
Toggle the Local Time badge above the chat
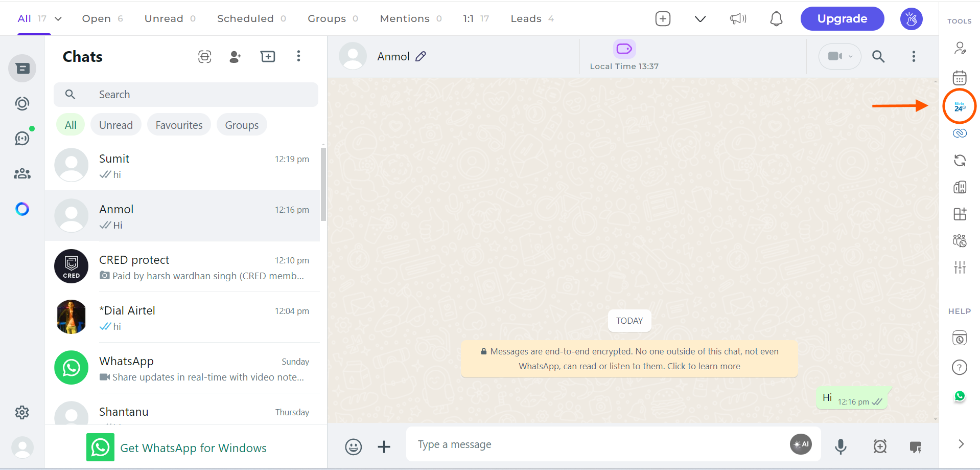(x=624, y=49)
